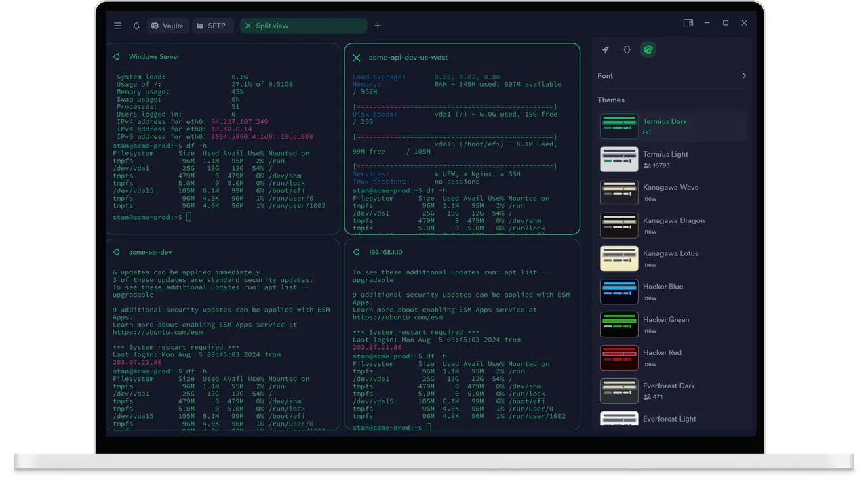Click https://ubuntu.com/esm in acme-api-dev pane
The width and height of the screenshot is (868, 492).
157,333
